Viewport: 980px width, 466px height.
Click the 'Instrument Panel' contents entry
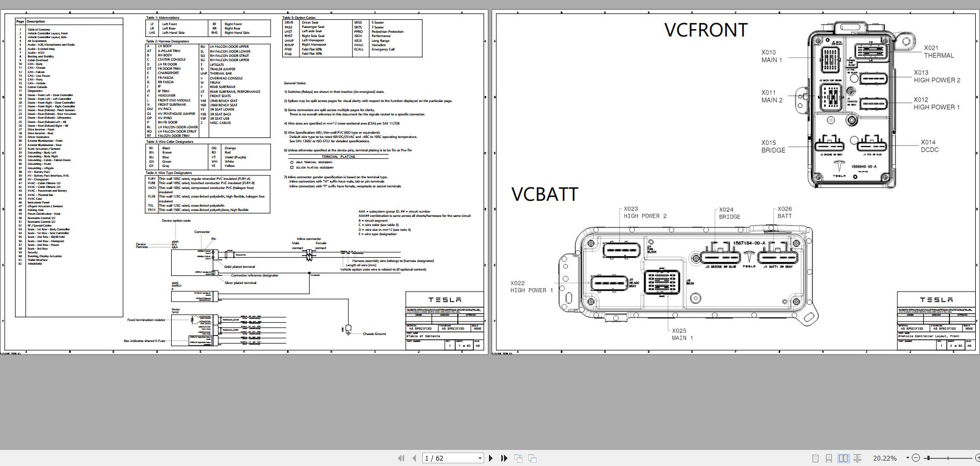[x=39, y=202]
